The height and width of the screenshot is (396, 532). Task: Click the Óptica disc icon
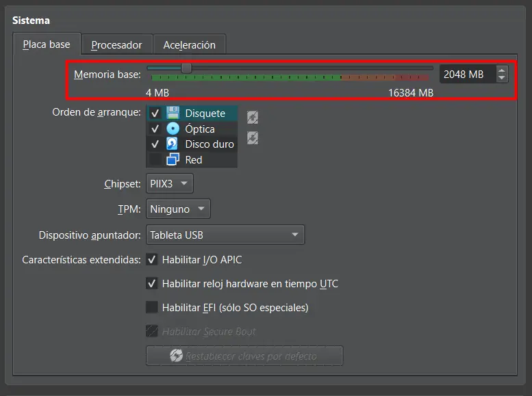click(x=173, y=129)
